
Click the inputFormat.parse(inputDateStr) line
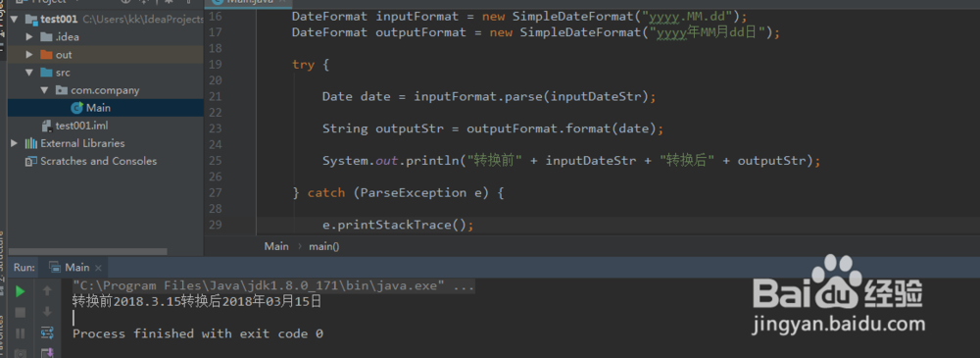[489, 96]
